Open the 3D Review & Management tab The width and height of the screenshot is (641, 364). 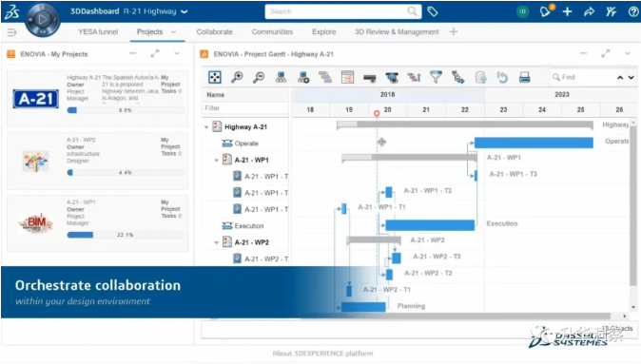[x=397, y=32]
